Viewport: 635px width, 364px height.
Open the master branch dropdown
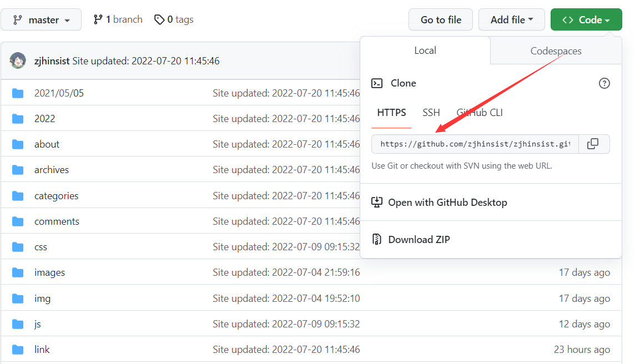point(41,20)
